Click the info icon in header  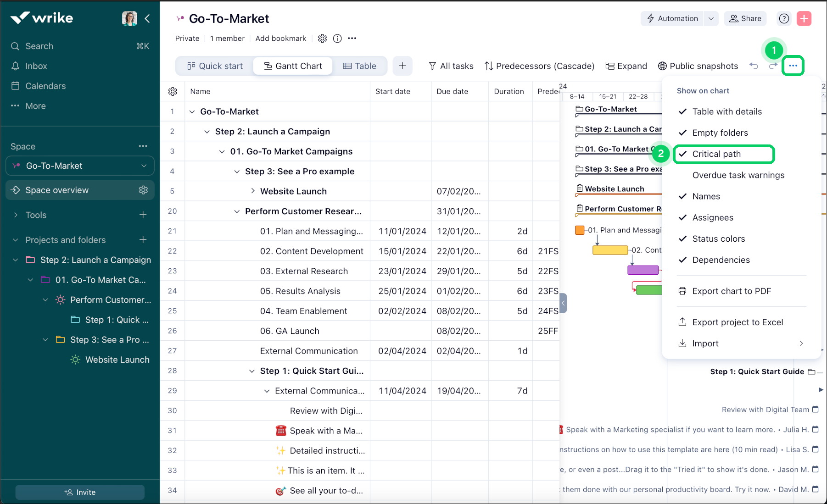(x=337, y=39)
